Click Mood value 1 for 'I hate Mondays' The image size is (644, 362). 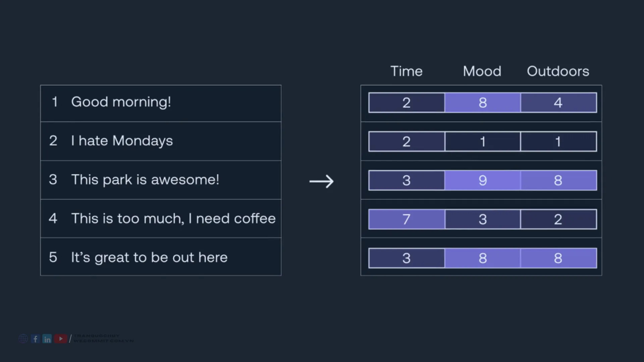tap(483, 141)
